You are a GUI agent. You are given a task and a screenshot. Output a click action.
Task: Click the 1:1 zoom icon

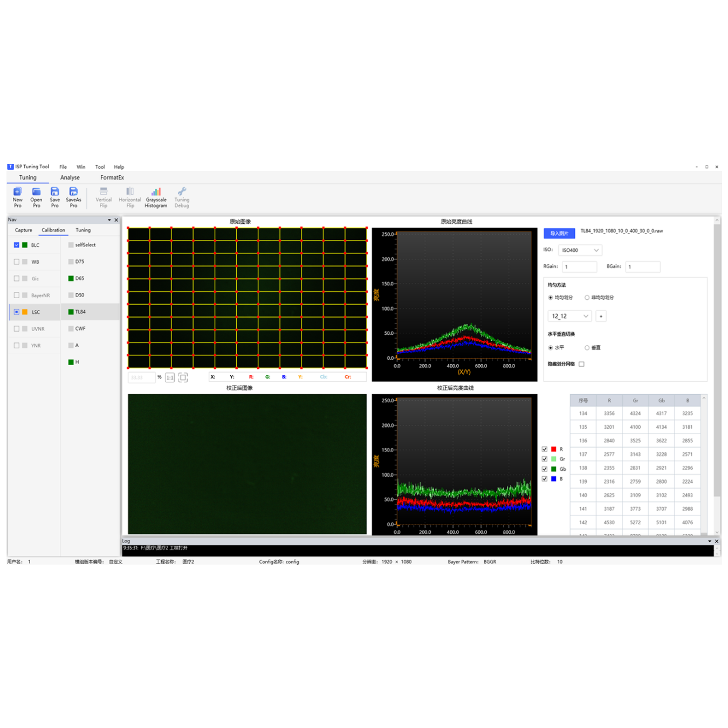(170, 377)
